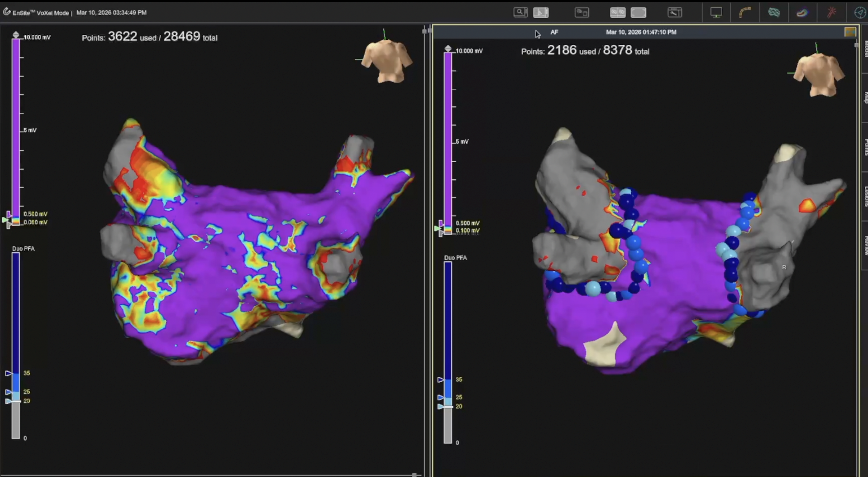Open the teal mesh model icon
The image size is (868, 477).
(x=774, y=13)
